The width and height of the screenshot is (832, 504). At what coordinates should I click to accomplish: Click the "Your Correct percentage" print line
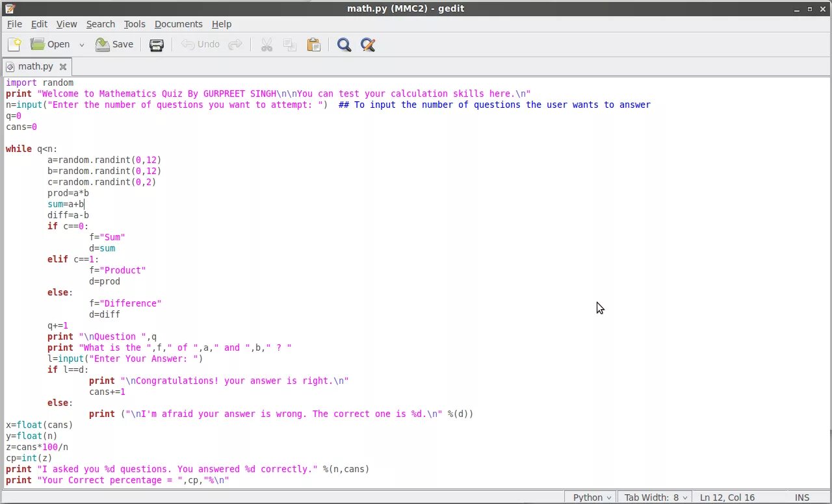click(118, 480)
